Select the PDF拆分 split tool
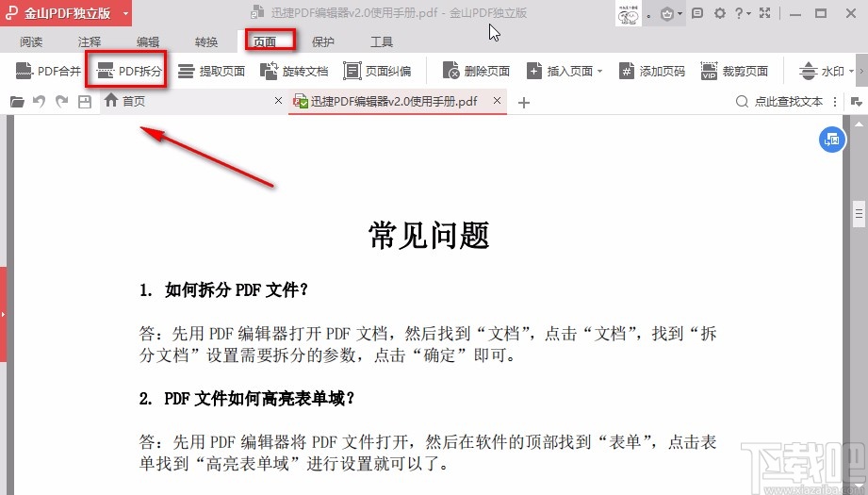Viewport: 868px width, 495px height. pyautogui.click(x=129, y=71)
